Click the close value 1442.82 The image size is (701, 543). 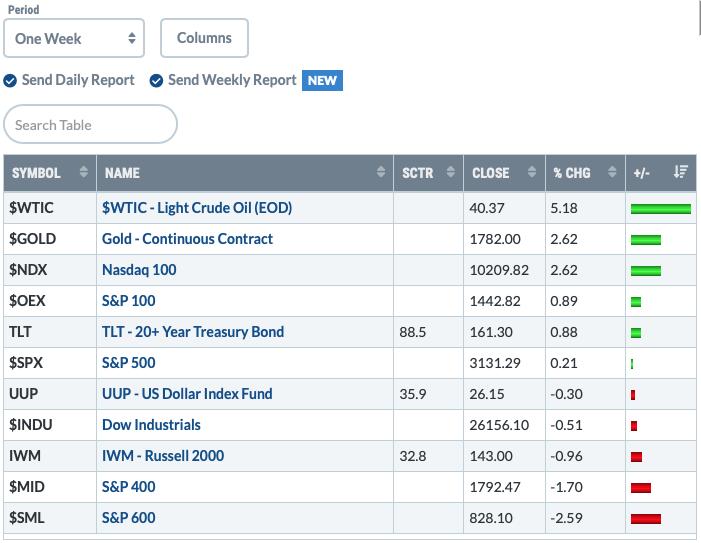(x=495, y=301)
